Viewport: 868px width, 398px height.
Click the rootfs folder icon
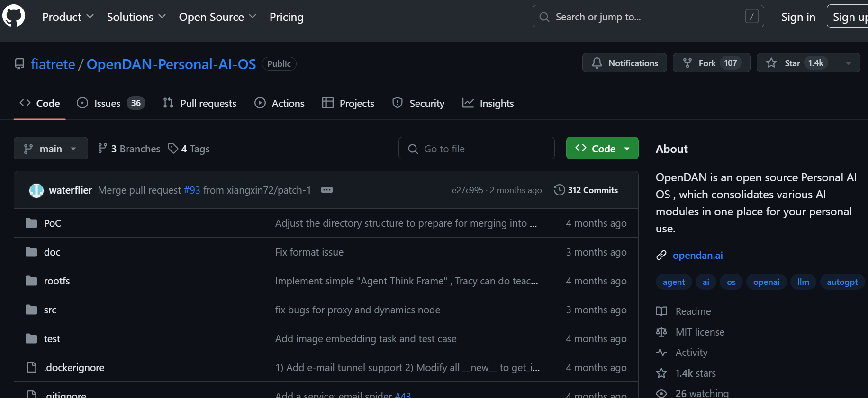coord(31,281)
